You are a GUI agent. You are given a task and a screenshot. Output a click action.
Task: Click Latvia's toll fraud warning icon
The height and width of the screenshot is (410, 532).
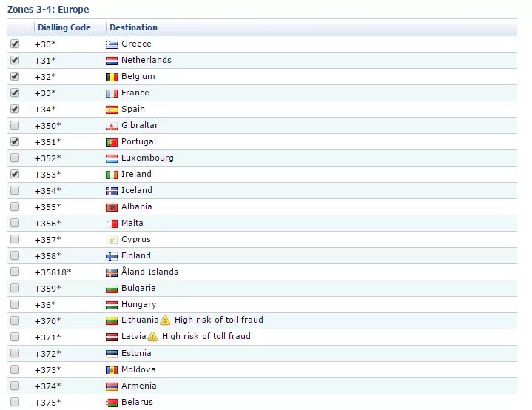point(152,336)
